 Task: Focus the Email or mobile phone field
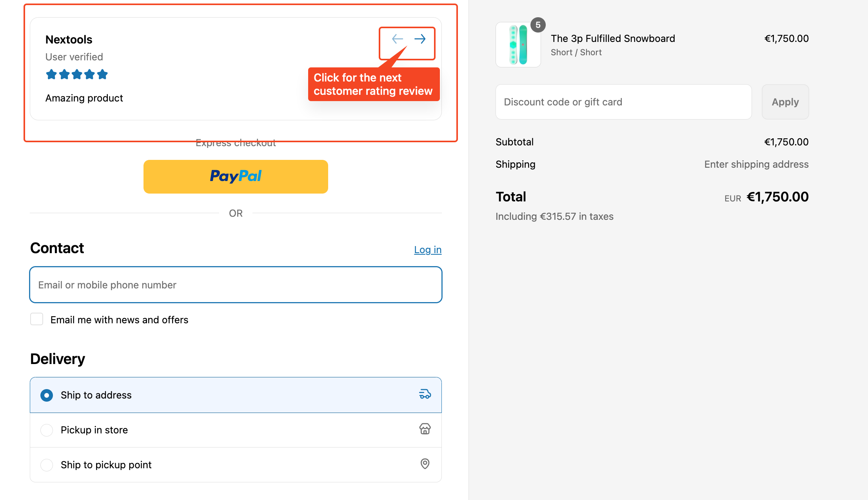(x=236, y=285)
